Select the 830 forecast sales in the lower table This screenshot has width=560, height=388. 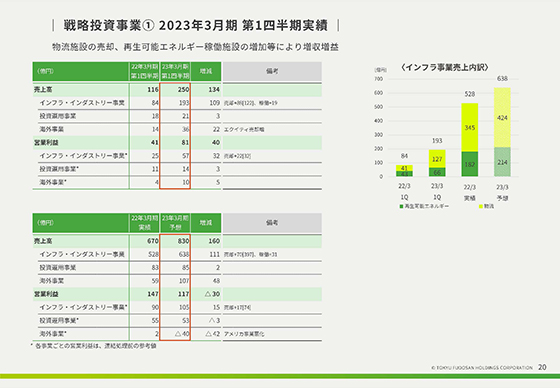(x=183, y=241)
